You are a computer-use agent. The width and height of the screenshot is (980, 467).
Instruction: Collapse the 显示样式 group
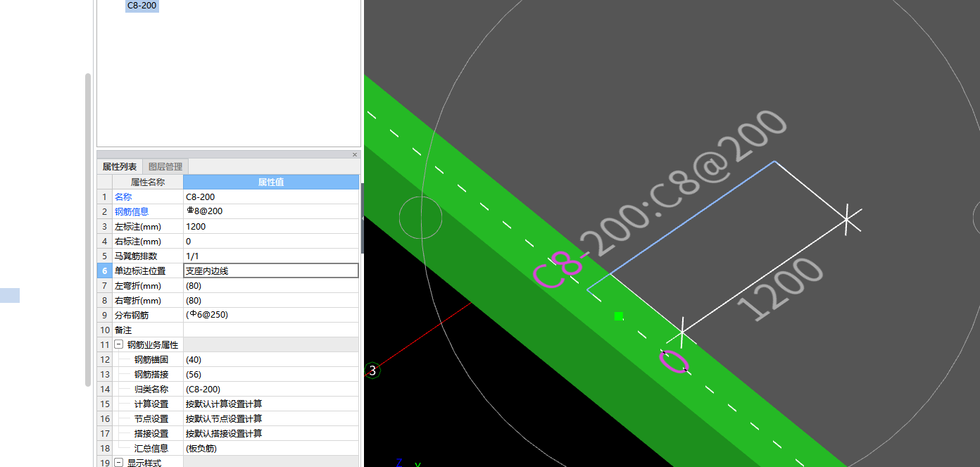pos(119,463)
